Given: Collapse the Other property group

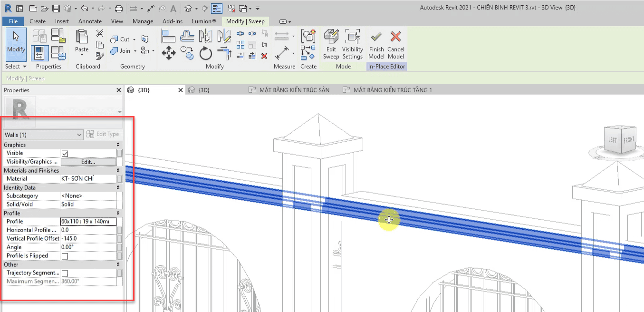Looking at the screenshot, I should tap(118, 264).
